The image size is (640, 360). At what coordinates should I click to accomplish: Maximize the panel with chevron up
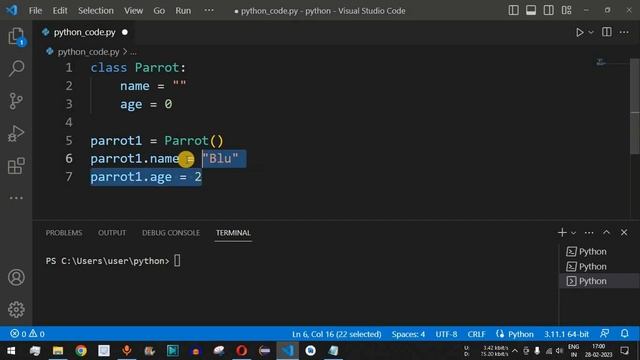point(607,232)
